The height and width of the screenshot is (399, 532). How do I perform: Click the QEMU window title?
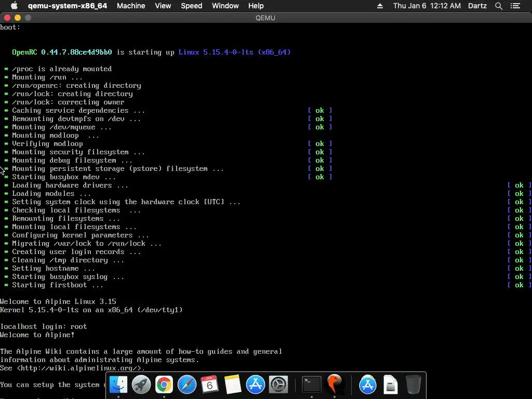(x=265, y=18)
